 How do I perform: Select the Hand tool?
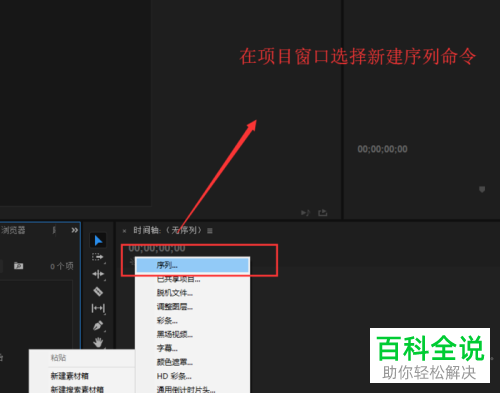point(98,342)
